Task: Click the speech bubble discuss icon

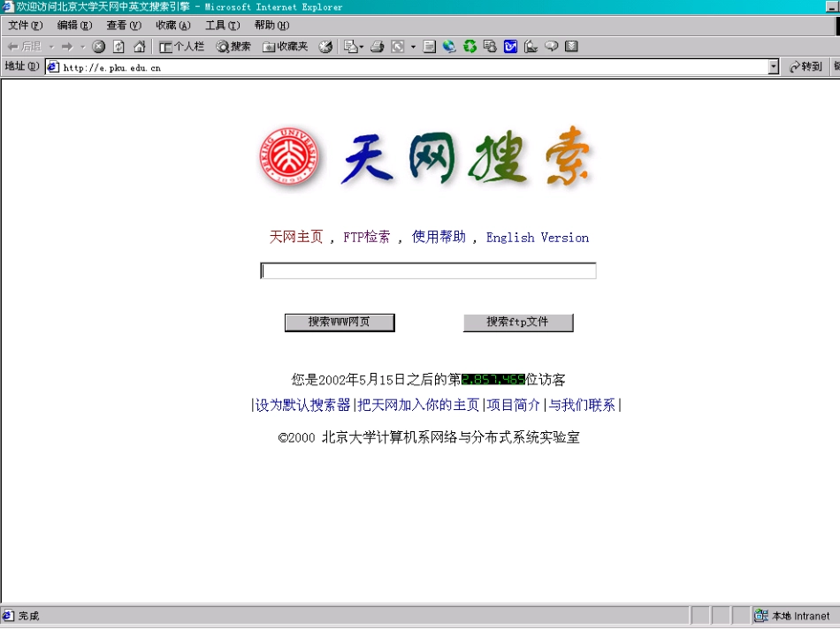Action: (x=551, y=47)
